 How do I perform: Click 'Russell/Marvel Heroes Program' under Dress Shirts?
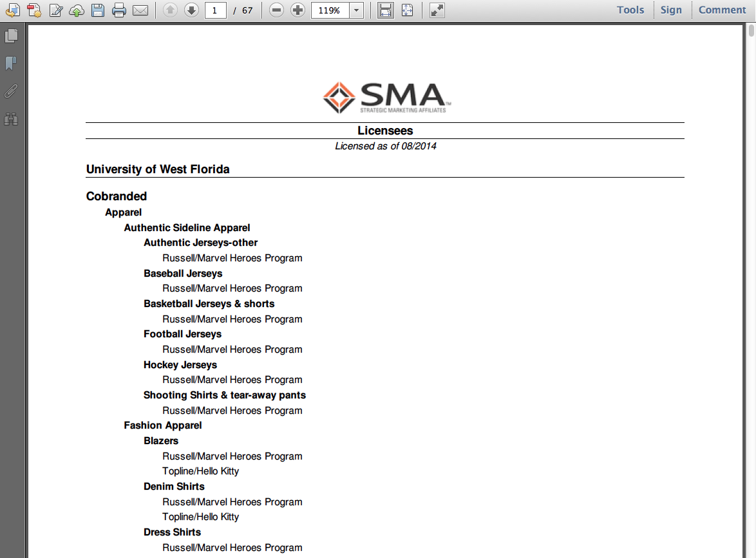pyautogui.click(x=232, y=548)
